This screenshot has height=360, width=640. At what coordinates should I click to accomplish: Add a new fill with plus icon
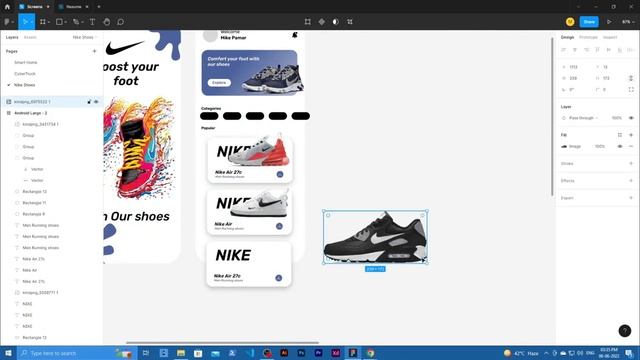(631, 135)
